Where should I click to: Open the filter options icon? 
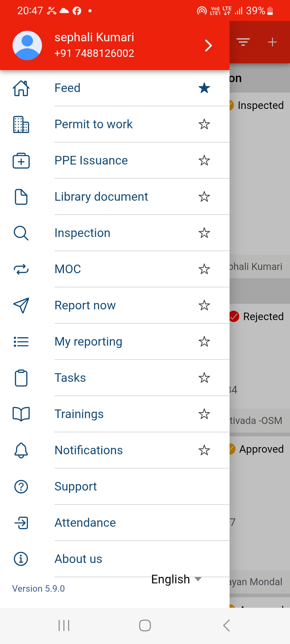pyautogui.click(x=243, y=42)
